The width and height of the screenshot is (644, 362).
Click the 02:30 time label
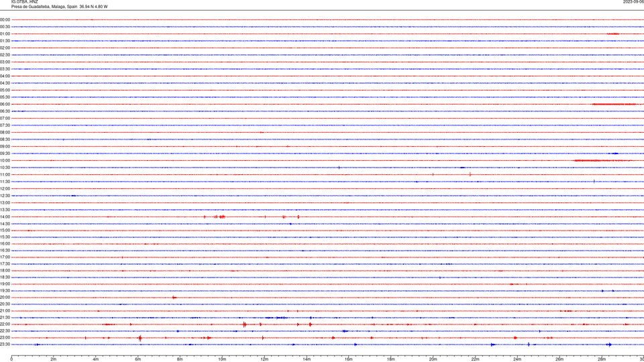[5, 55]
